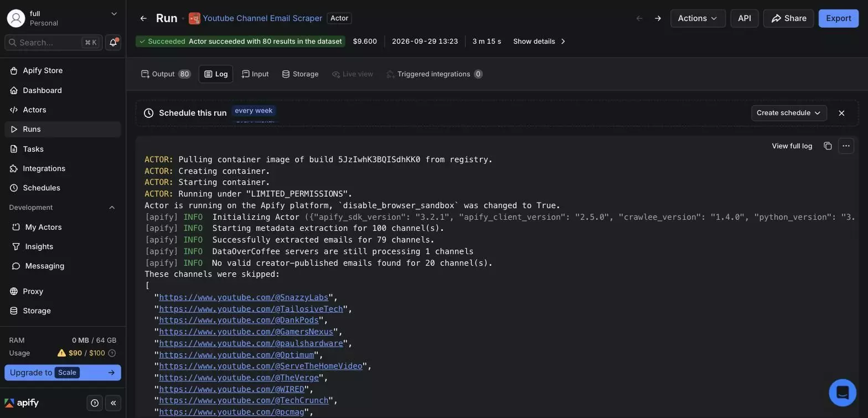
Task: Open the log three-dots menu
Action: pyautogui.click(x=846, y=146)
